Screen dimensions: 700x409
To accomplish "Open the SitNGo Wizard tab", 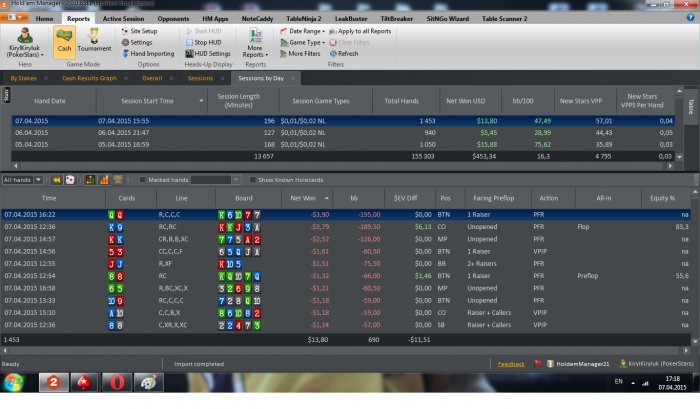I will click(x=447, y=19).
